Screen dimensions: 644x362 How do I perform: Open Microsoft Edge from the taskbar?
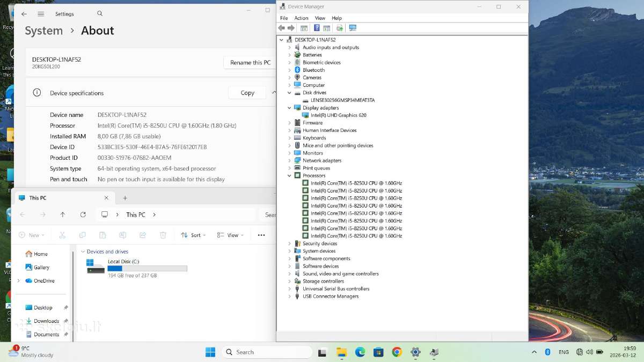[360, 352]
